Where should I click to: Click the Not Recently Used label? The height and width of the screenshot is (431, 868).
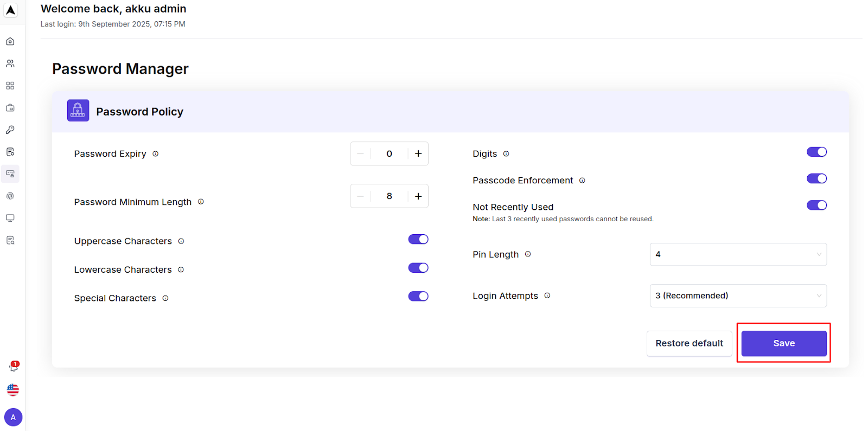[x=513, y=207]
